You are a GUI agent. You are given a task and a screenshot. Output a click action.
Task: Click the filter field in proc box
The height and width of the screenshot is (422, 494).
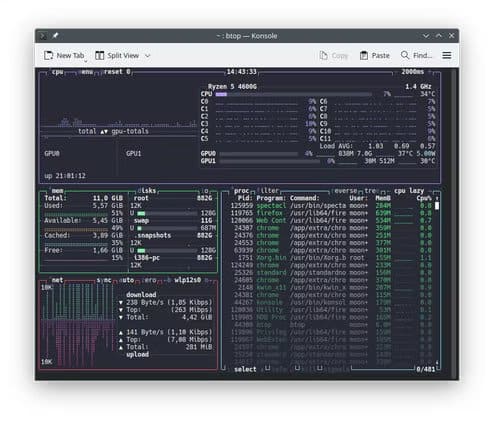click(268, 191)
